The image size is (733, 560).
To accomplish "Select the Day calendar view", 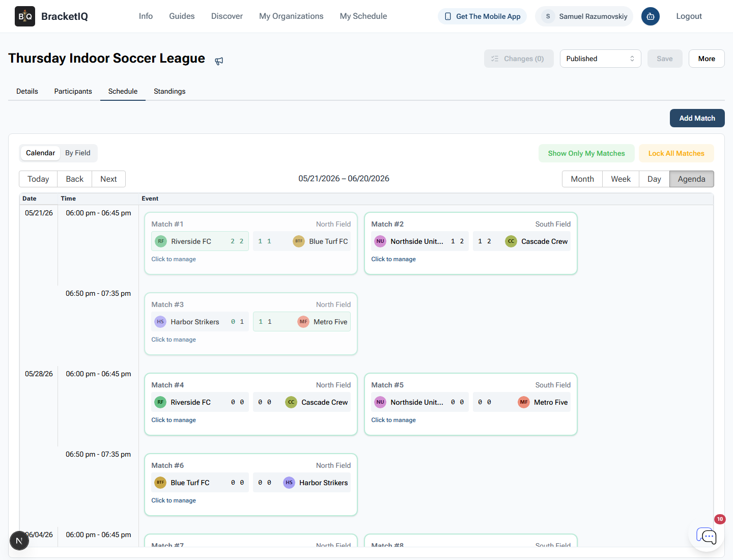I will 655,179.
